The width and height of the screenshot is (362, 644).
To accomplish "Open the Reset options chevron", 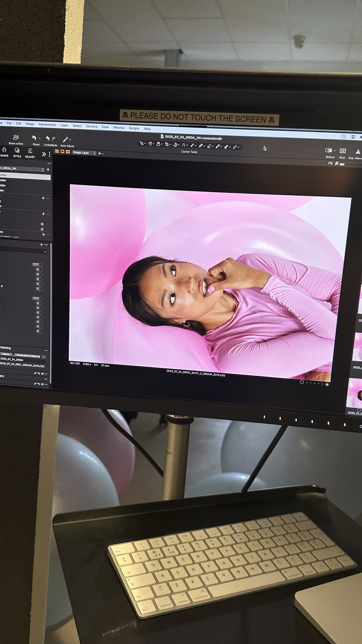I will (40, 138).
